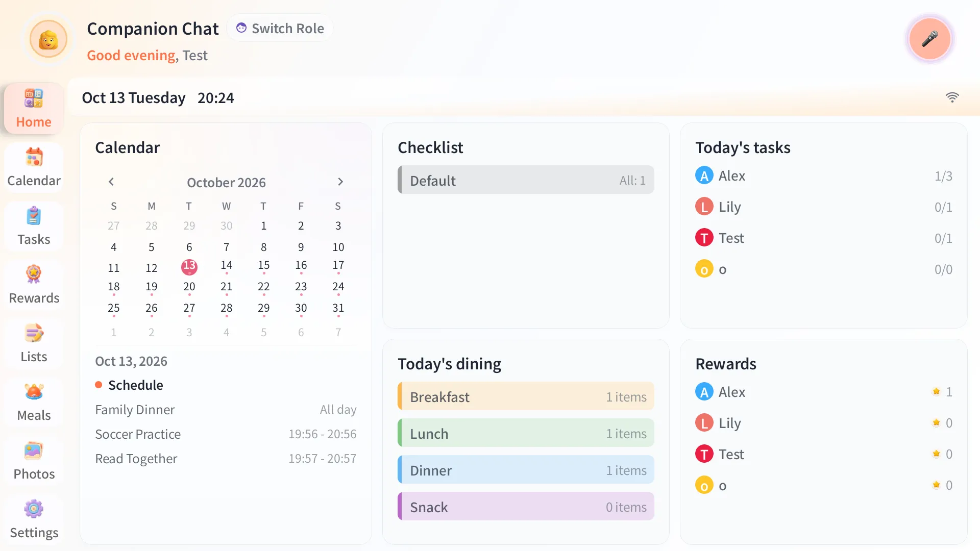Click the 'October 2026' month title

click(x=226, y=182)
